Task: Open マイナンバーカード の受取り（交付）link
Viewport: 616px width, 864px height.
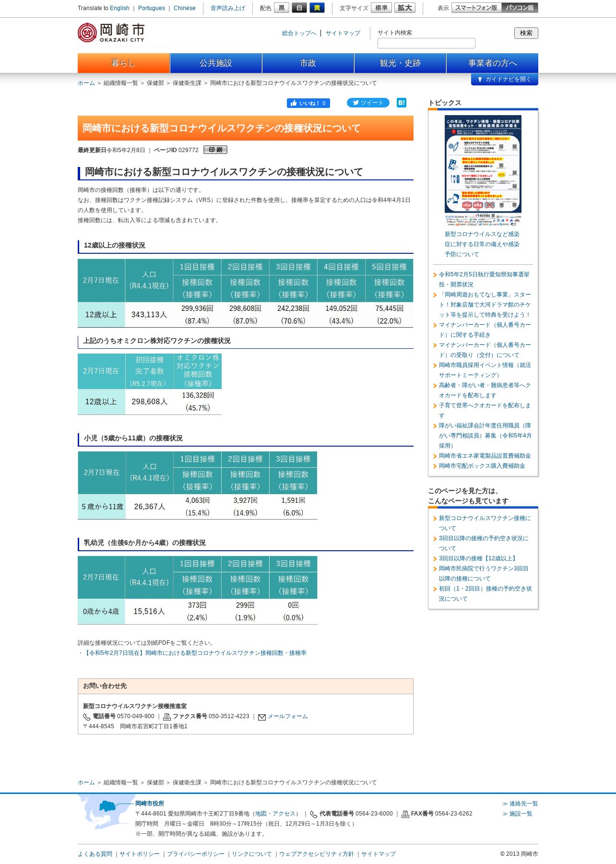Action: coord(485,350)
